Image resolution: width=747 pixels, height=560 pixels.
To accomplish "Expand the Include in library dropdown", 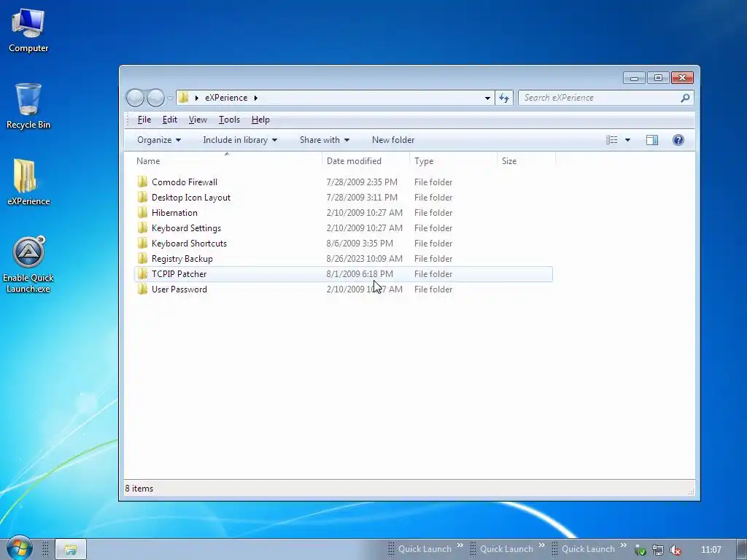I will (240, 140).
